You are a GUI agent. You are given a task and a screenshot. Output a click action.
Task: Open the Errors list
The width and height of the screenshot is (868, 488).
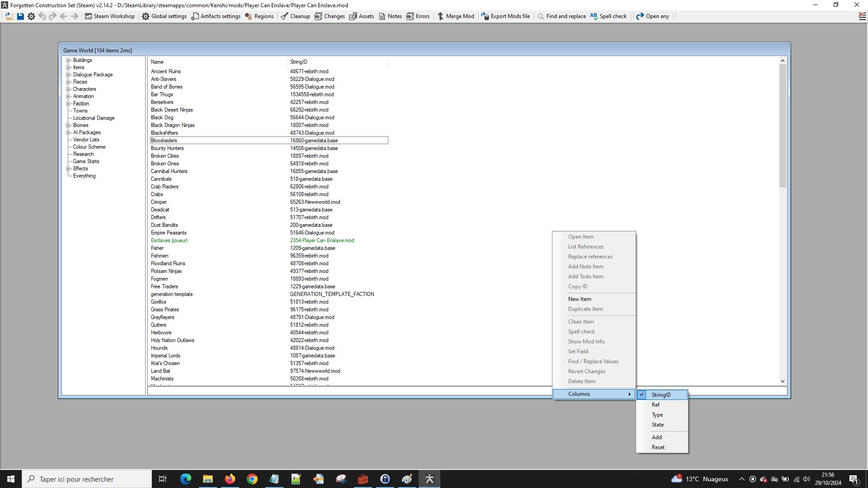418,16
